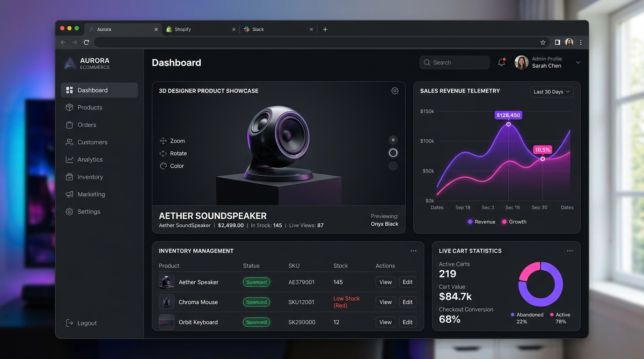
Task: Click the Chroma Mouse product thumbnail
Action: click(x=167, y=302)
